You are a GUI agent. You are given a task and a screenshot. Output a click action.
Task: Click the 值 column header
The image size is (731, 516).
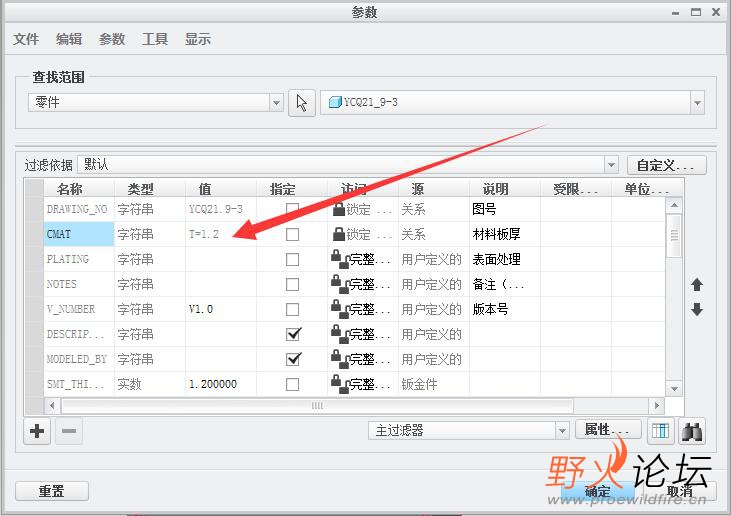[221, 189]
